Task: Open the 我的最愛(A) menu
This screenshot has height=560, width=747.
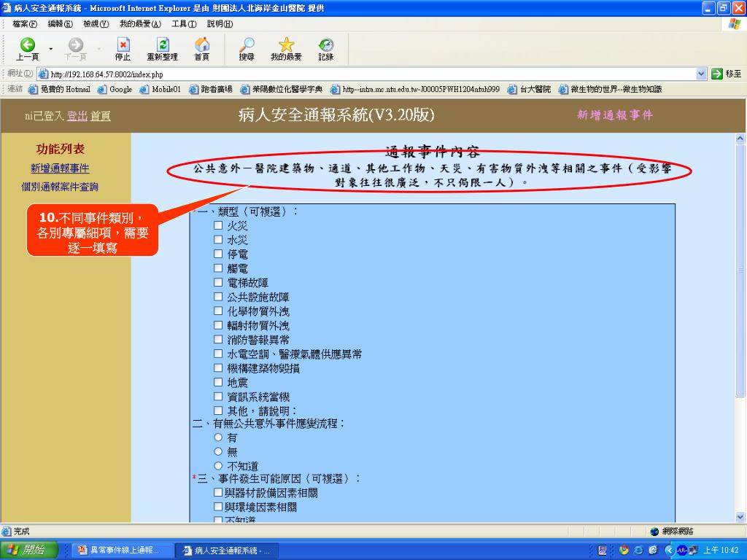Action: 140,24
